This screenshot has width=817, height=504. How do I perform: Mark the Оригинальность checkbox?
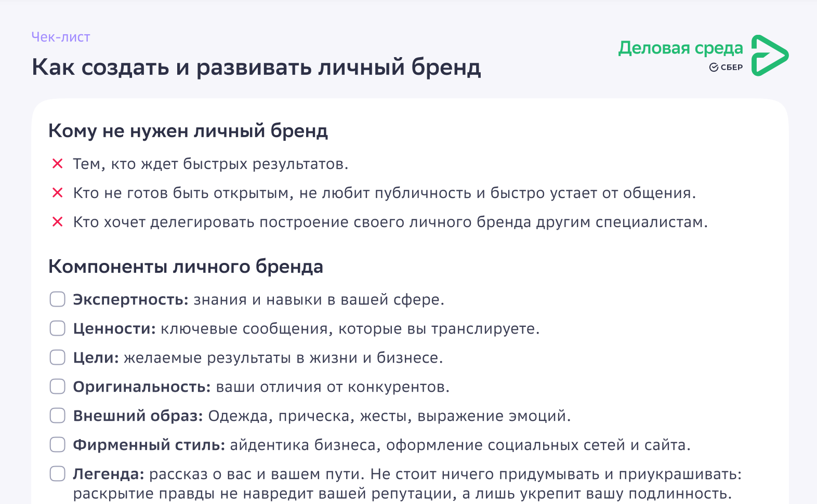click(57, 387)
